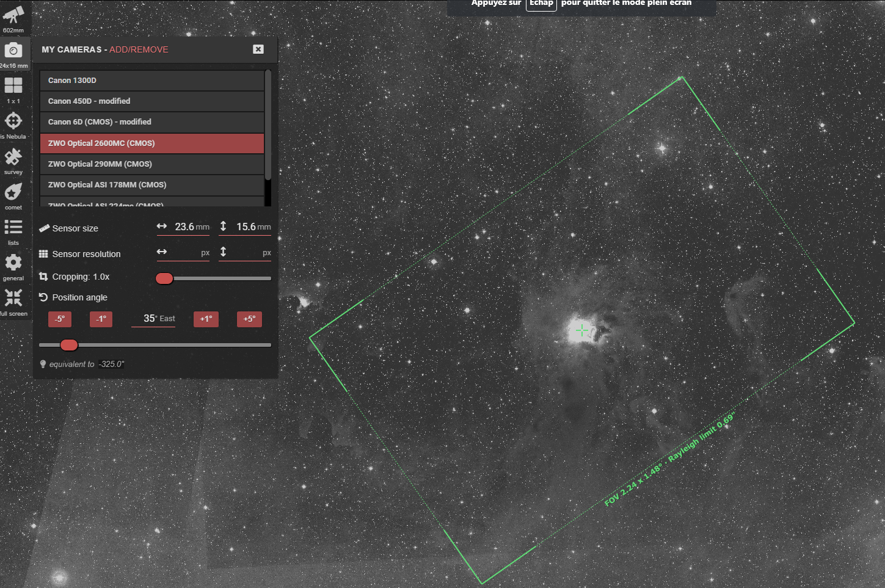The height and width of the screenshot is (588, 885).
Task: Click the Position angle rotate icon
Action: [43, 297]
